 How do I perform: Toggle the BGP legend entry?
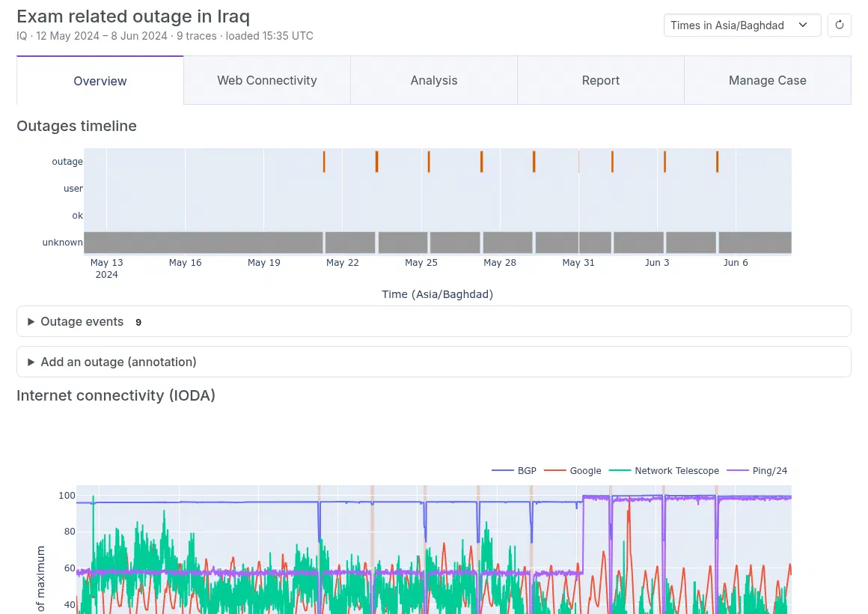(x=514, y=470)
